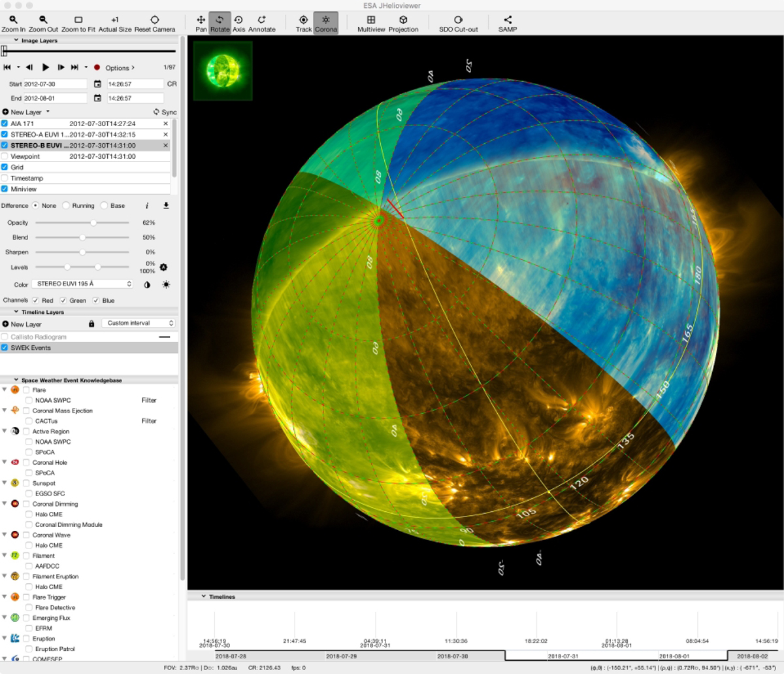Uncheck the Grid layer checkbox
Viewport: 784px width, 674px height.
(x=5, y=167)
